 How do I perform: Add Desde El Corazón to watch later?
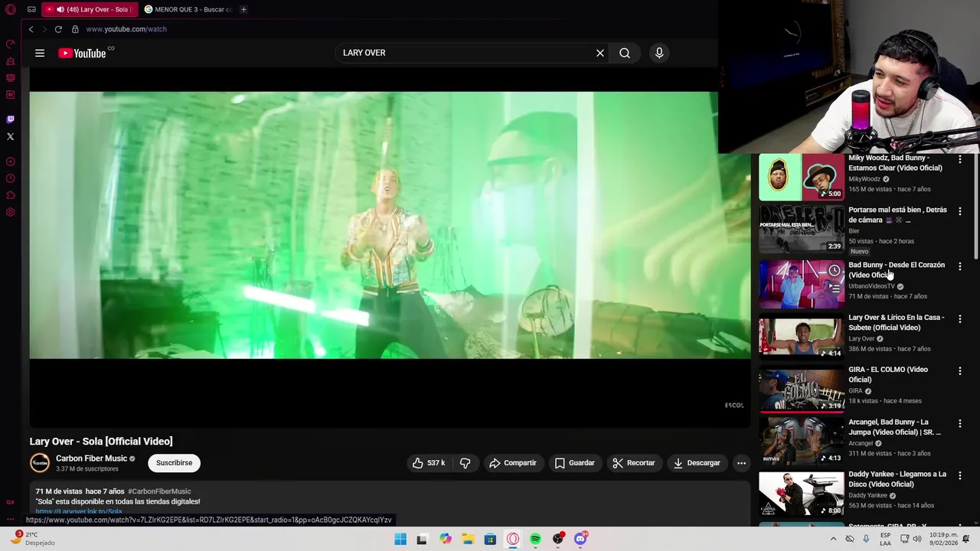(x=834, y=271)
